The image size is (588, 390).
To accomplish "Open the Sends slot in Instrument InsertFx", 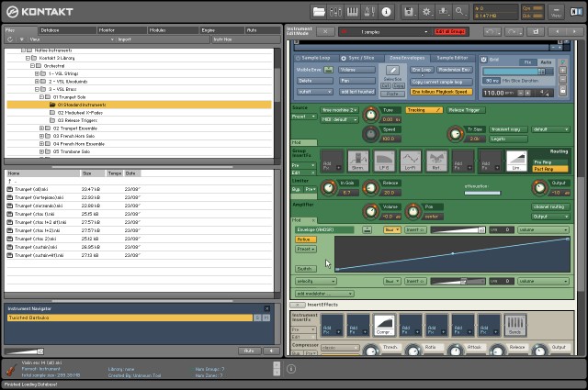I will (515, 325).
